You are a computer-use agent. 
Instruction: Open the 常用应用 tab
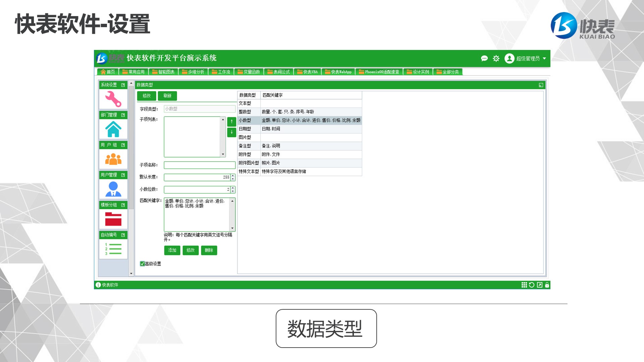point(133,72)
